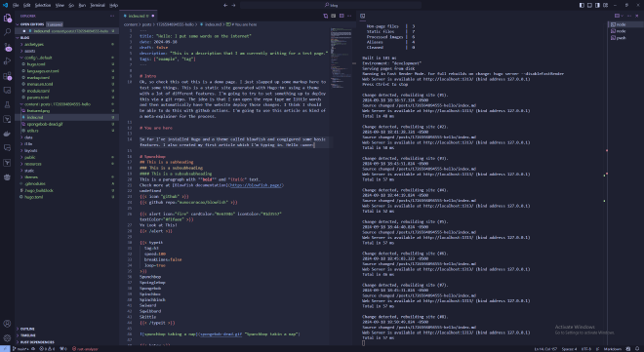
Task: Click Spaces: 4 indentation in status bar
Action: click(x=569, y=349)
